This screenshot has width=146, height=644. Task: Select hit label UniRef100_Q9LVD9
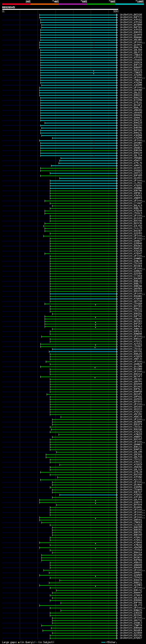pos(131,50)
